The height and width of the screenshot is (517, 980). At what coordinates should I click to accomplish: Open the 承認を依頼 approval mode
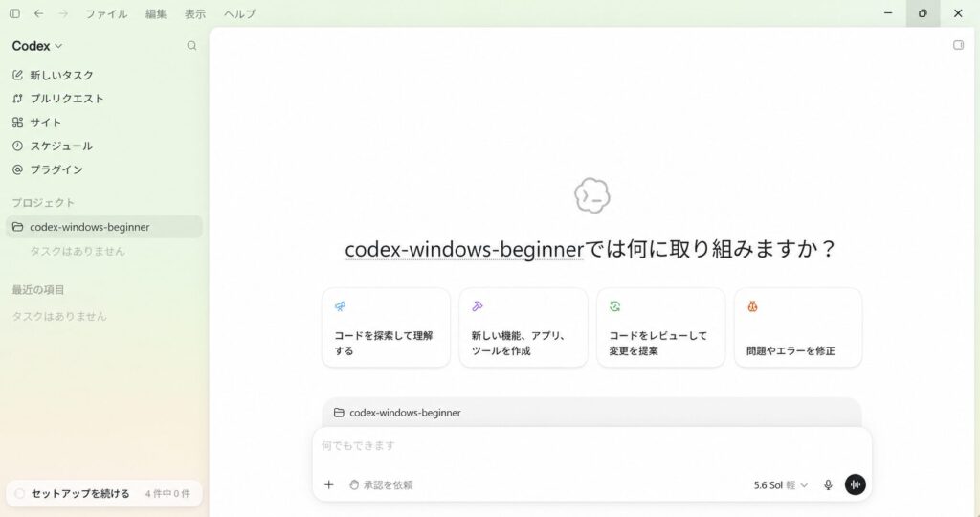pos(381,485)
